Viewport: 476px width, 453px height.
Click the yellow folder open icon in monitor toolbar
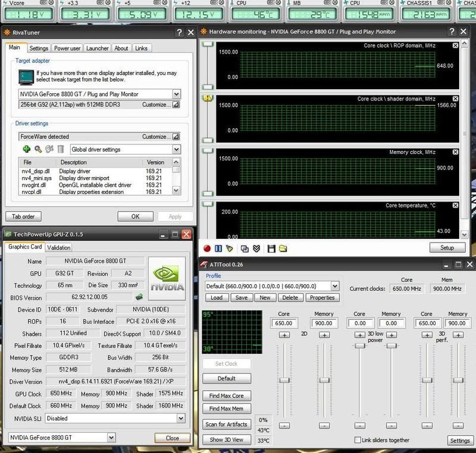coord(283,248)
